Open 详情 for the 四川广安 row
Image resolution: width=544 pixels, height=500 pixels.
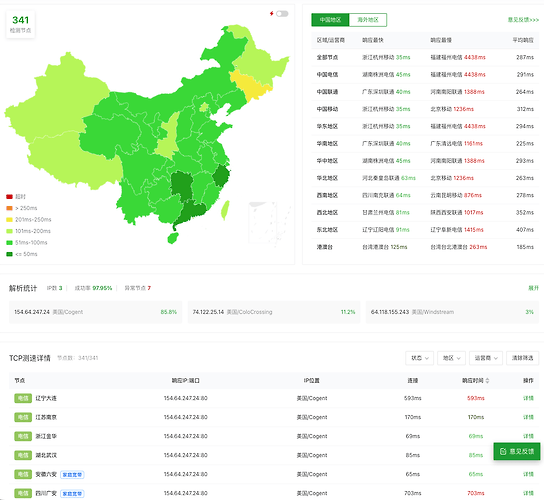(x=528, y=493)
